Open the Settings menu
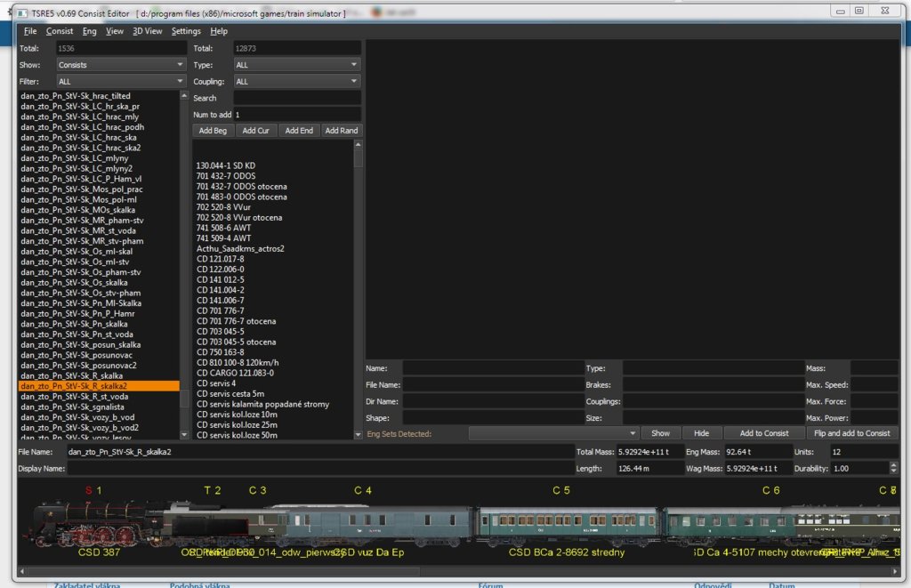Viewport: 911px width, 588px height. [x=186, y=31]
